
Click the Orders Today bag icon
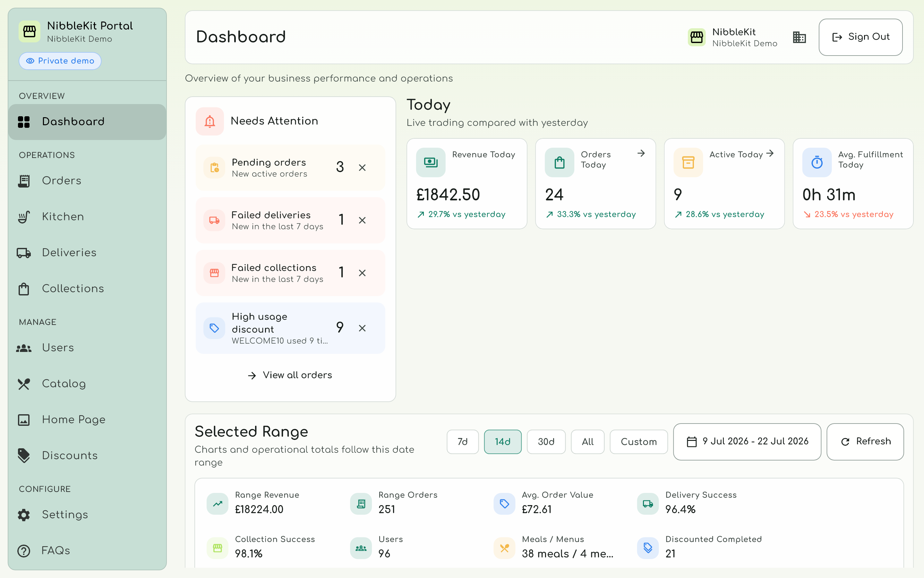tap(559, 162)
